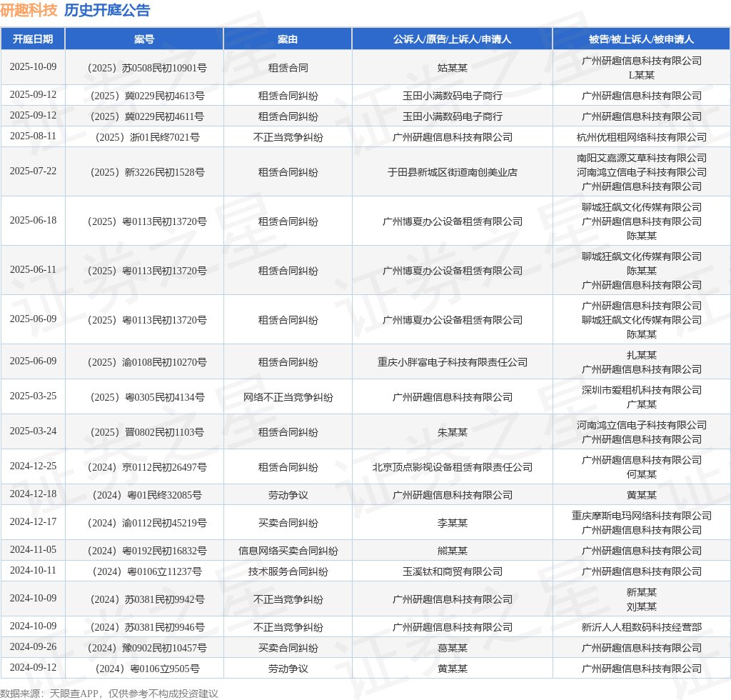731x700 pixels.
Task: Click "北京顶点影视设备租赁有限责任公司"
Action: pos(452,467)
